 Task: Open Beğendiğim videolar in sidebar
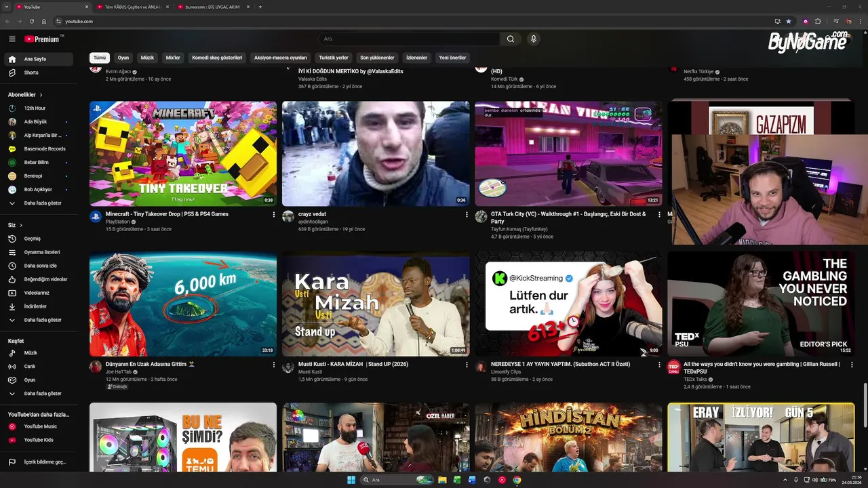pos(37,279)
